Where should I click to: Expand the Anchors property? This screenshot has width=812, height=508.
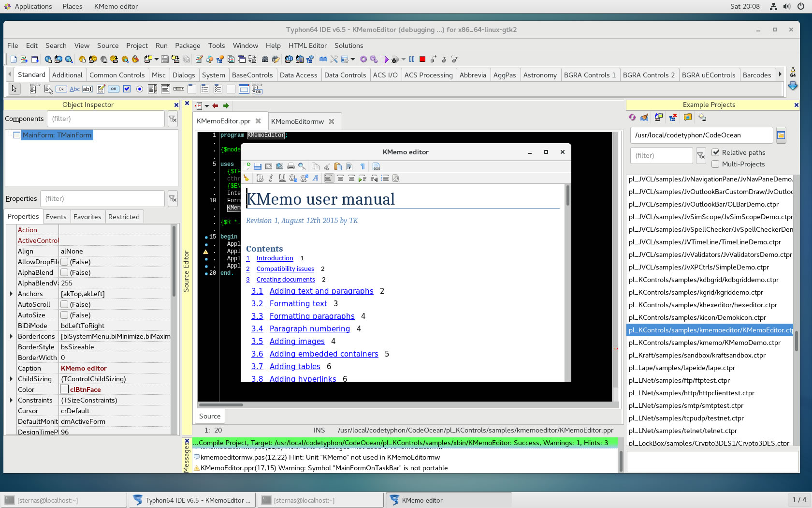(x=11, y=294)
